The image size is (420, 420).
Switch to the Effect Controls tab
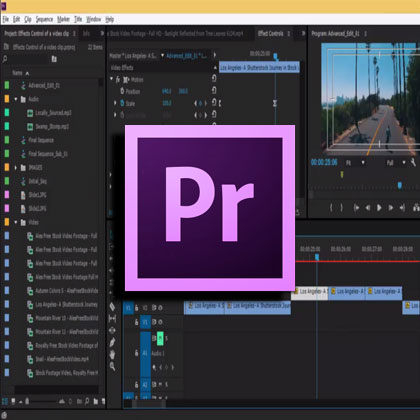(x=270, y=33)
